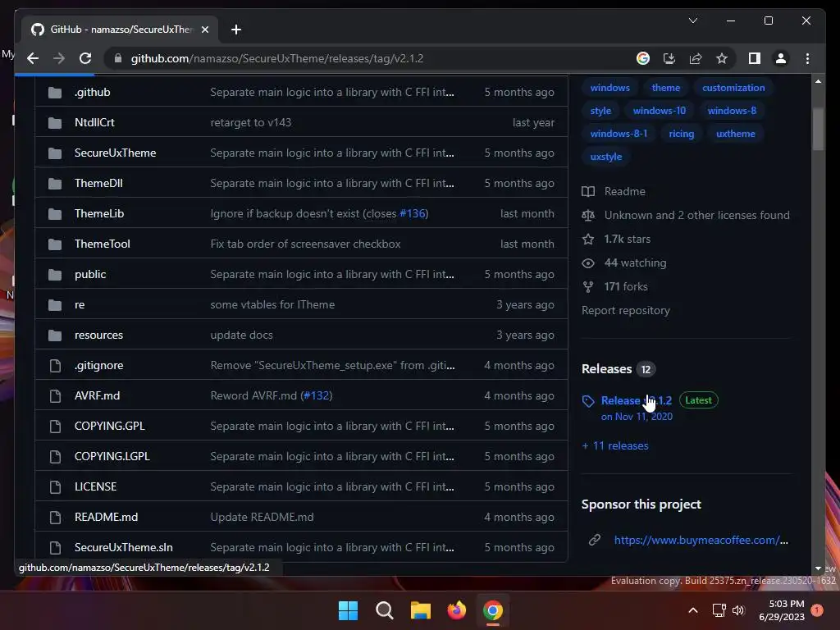Image resolution: width=840 pixels, height=630 pixels.
Task: Select the theme topic tag
Action: pos(665,87)
